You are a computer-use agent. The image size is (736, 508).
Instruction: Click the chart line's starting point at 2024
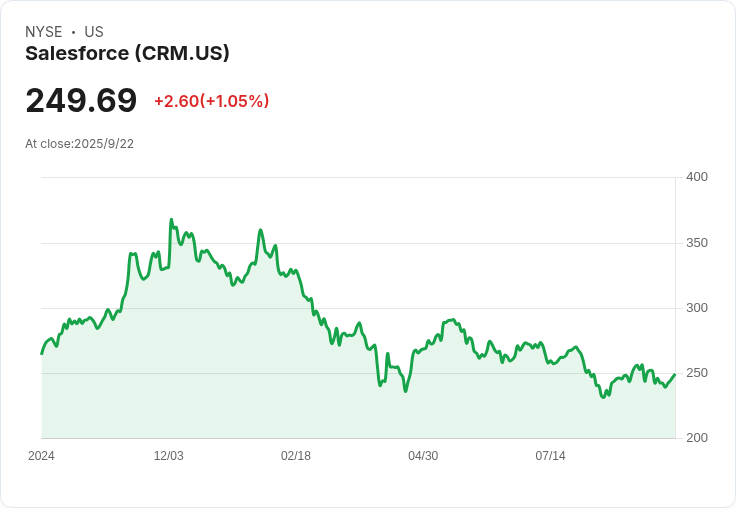point(42,354)
